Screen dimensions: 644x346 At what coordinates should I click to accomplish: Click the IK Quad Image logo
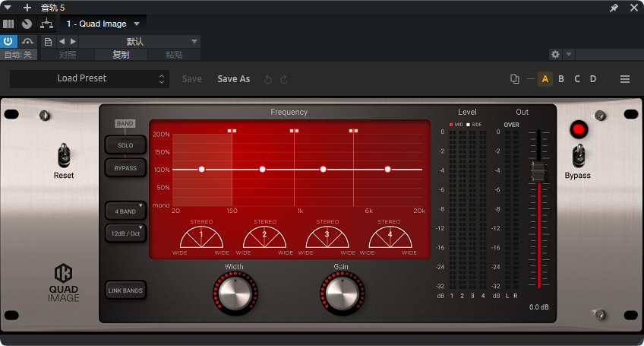coord(64,283)
